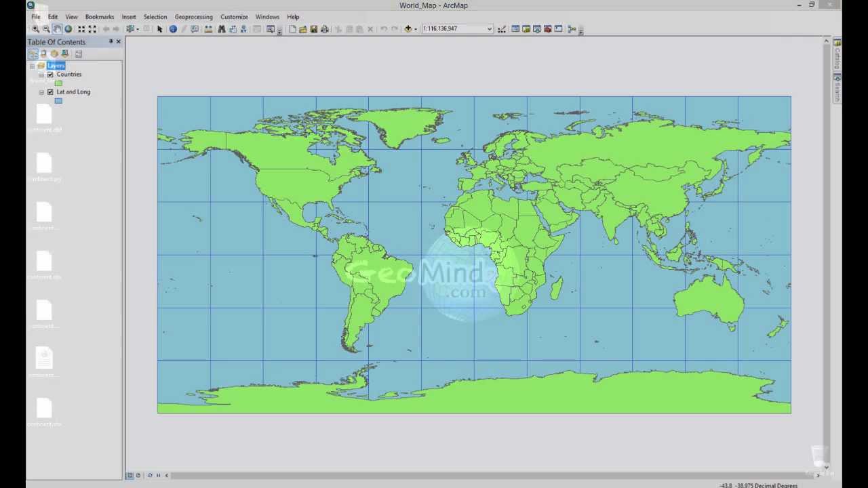868x488 pixels.
Task: Print the map
Action: click(324, 28)
